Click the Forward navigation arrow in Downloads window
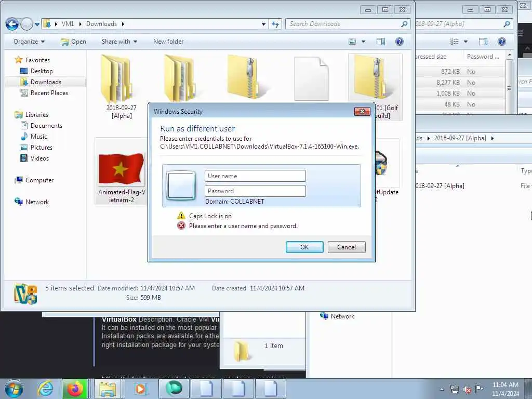 (26, 24)
